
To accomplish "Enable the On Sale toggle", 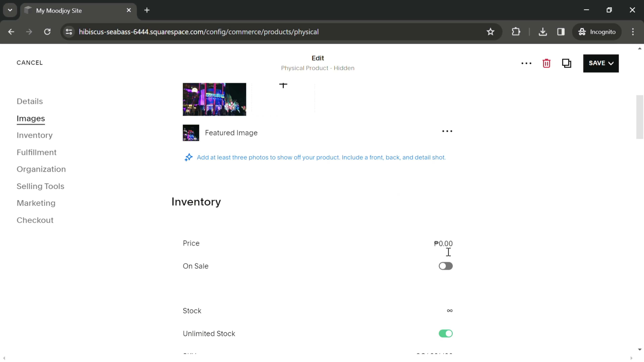I will 445,266.
